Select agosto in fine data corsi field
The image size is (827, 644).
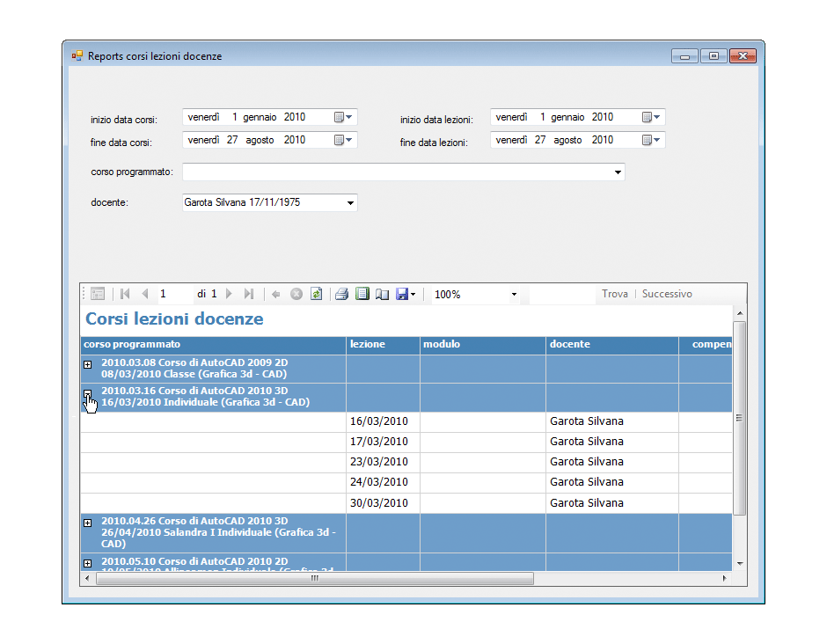click(x=260, y=140)
